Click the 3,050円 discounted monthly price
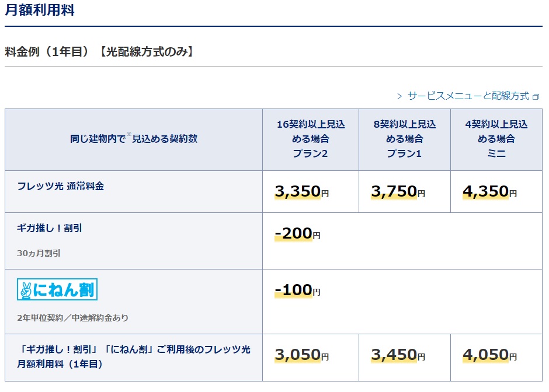The image size is (549, 392). [x=301, y=355]
